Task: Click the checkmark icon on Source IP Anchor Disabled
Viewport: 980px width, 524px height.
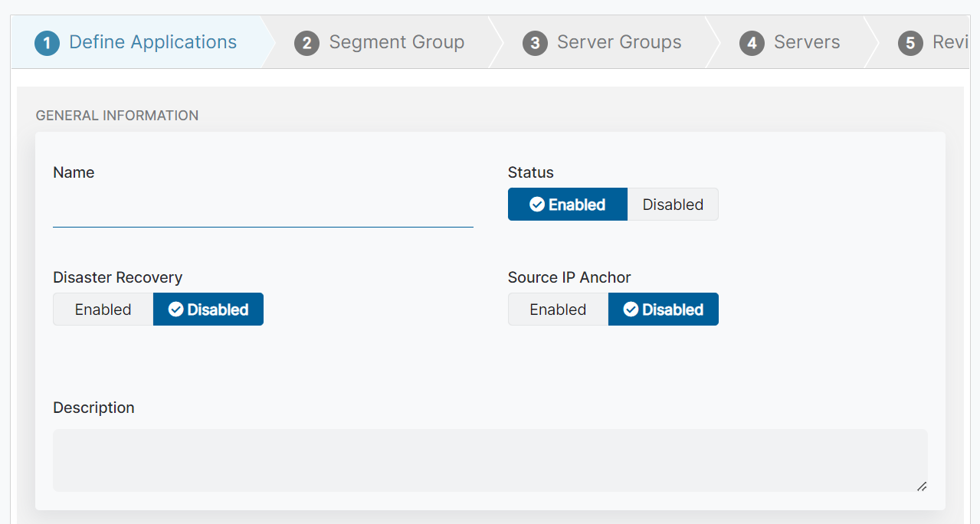Action: tap(631, 309)
